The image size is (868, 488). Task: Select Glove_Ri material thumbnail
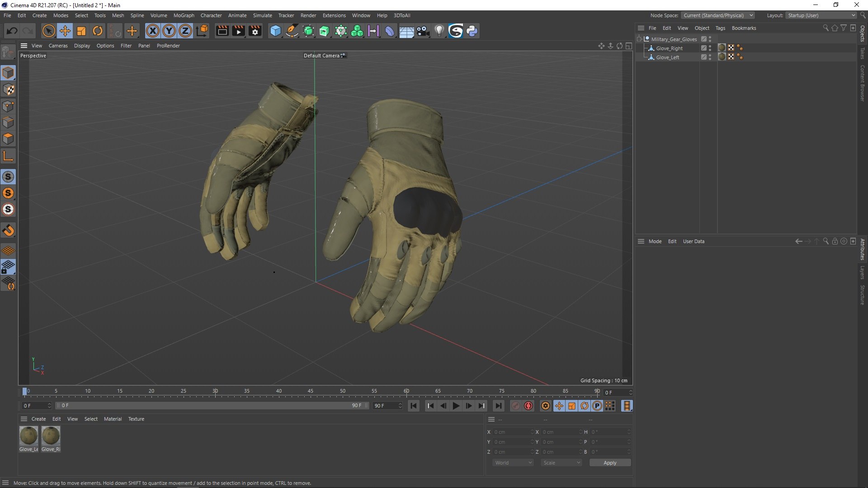[x=51, y=436]
